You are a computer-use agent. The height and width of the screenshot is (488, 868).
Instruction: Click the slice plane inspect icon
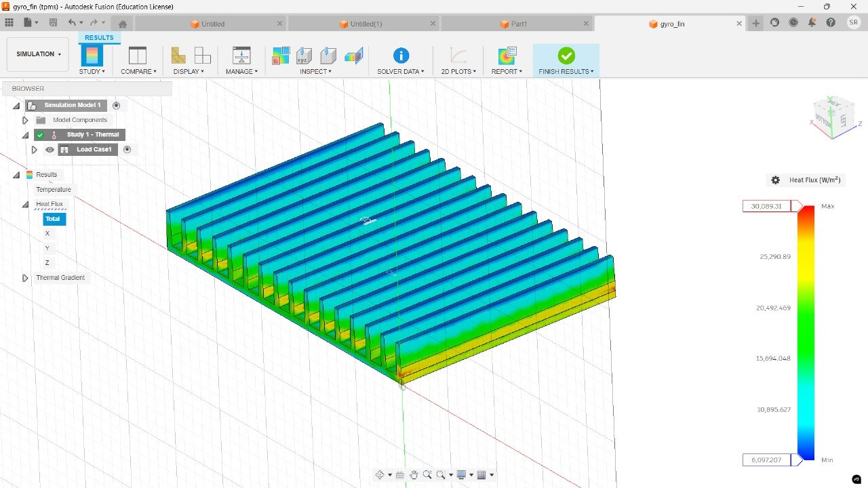click(x=353, y=56)
